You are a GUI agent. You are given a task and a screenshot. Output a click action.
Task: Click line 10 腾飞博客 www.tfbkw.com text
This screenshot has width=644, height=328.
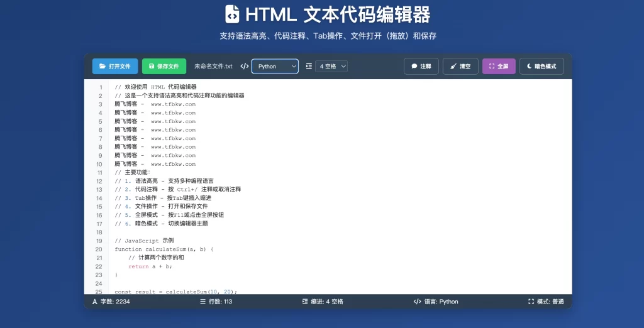tap(155, 164)
